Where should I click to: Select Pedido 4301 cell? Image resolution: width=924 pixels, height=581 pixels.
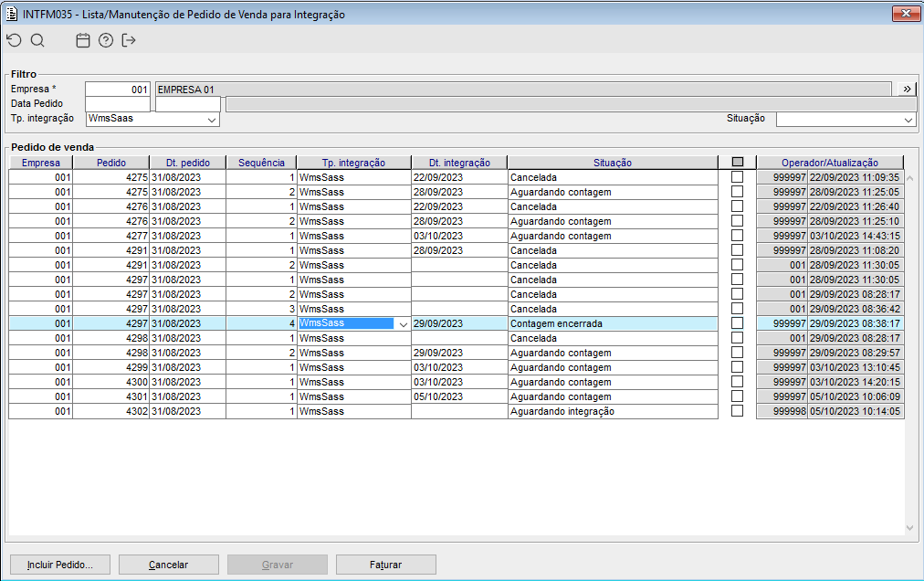110,397
